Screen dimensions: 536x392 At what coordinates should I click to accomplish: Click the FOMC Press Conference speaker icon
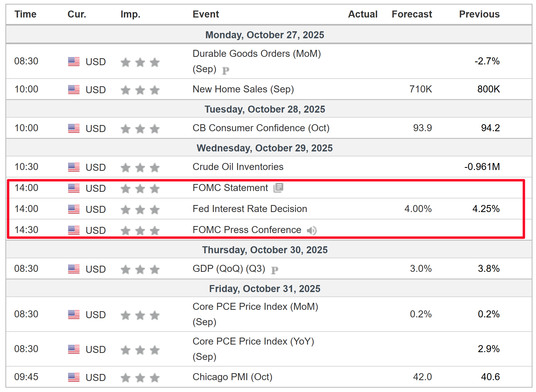point(312,230)
